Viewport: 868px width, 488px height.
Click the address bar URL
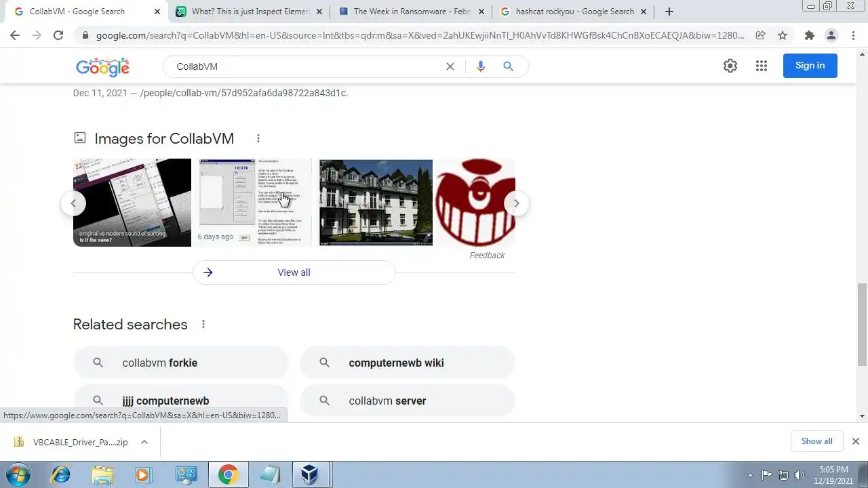[420, 35]
